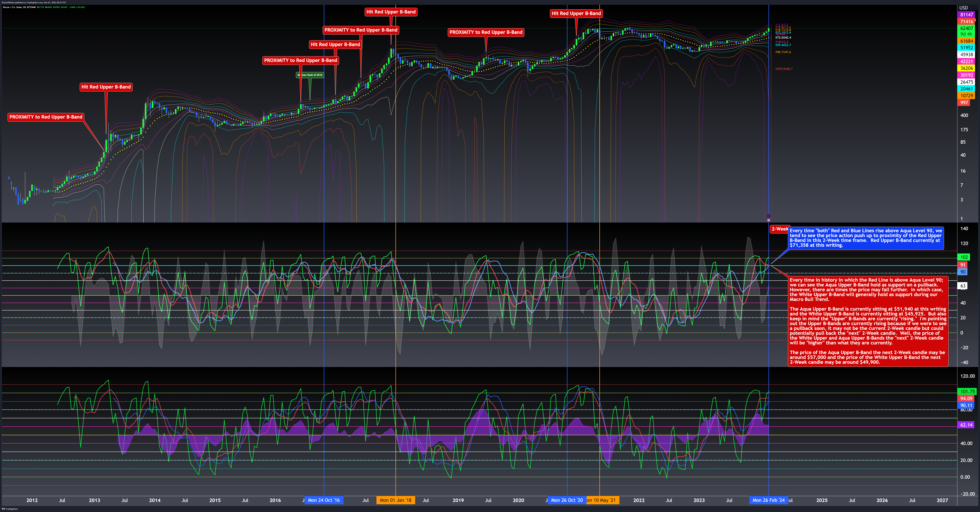The image size is (980, 512).
Task: Click the red ⇑975.9⇓90.7 band label
Action: point(784,69)
